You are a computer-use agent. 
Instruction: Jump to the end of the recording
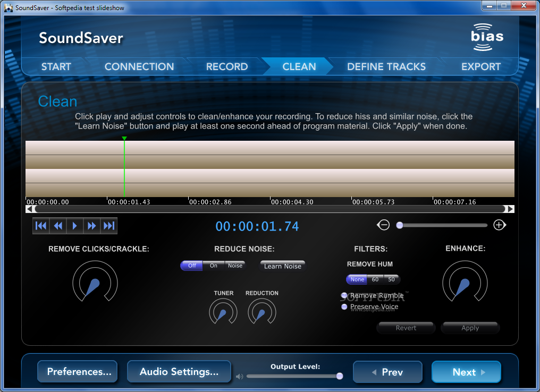pyautogui.click(x=109, y=226)
